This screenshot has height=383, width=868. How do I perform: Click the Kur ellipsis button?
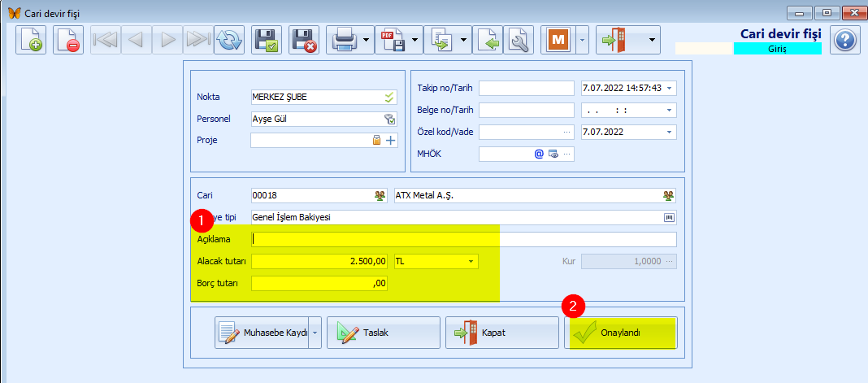[x=670, y=262]
